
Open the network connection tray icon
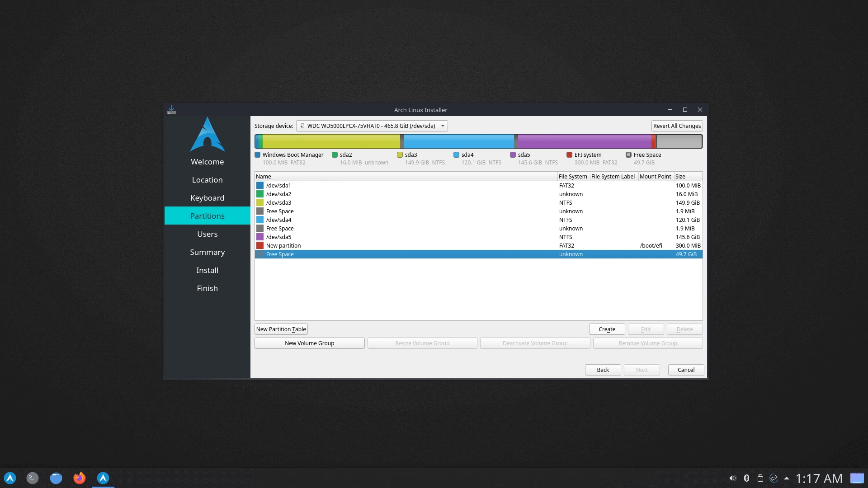(x=774, y=478)
